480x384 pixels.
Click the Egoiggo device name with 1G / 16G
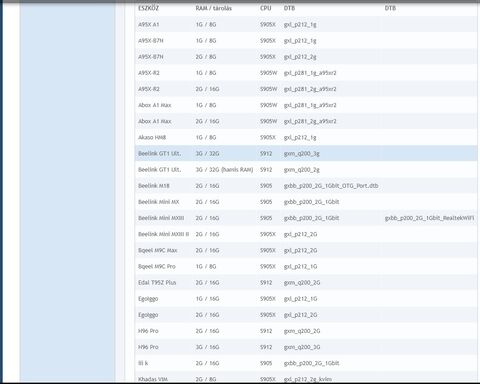pyautogui.click(x=148, y=299)
